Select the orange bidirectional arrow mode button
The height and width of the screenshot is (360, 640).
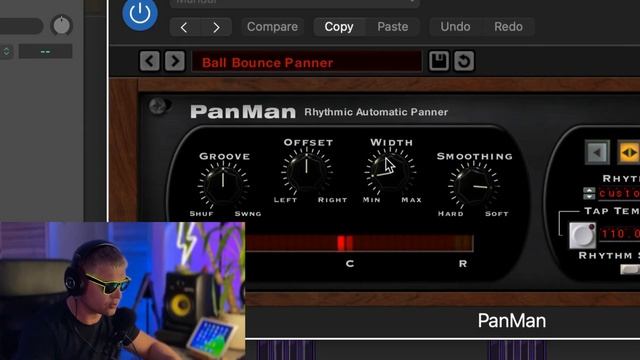tap(629, 153)
